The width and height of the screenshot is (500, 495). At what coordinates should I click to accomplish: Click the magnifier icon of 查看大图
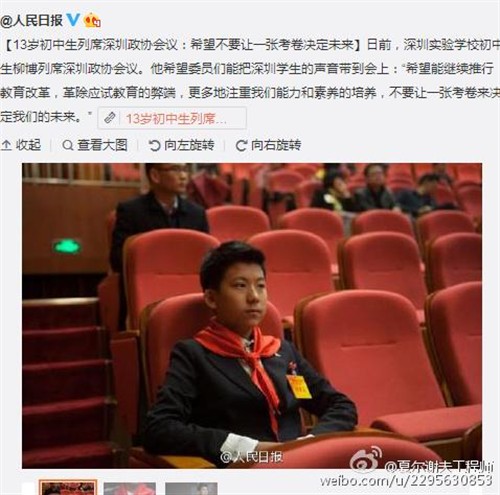[68, 145]
